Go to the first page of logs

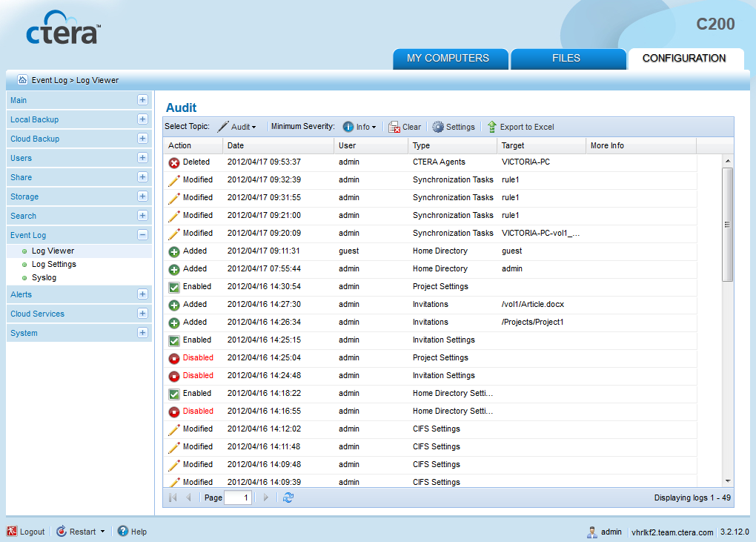(x=173, y=498)
